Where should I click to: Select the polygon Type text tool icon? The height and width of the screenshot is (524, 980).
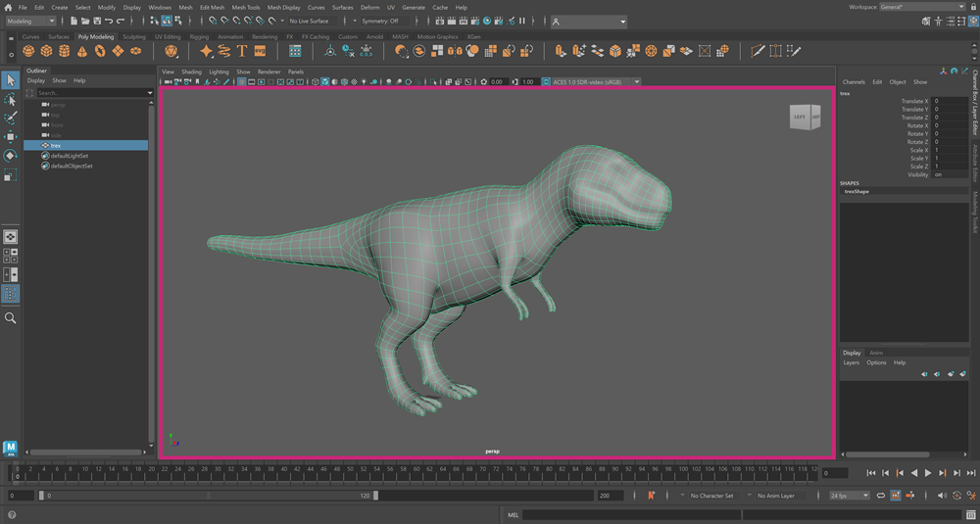click(x=242, y=51)
